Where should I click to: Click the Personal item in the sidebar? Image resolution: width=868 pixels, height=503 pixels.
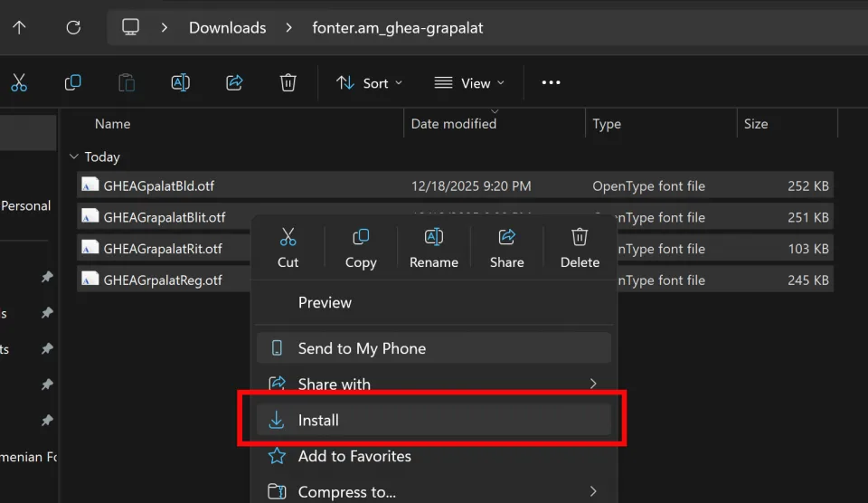(26, 205)
